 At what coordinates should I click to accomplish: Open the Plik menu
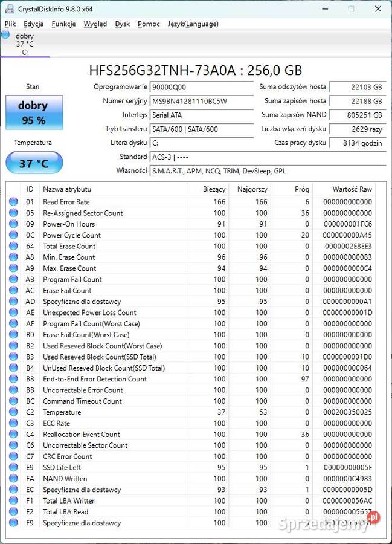(x=10, y=24)
